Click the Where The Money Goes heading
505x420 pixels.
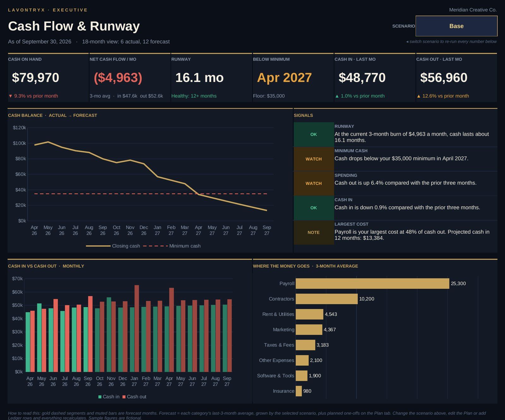click(306, 266)
